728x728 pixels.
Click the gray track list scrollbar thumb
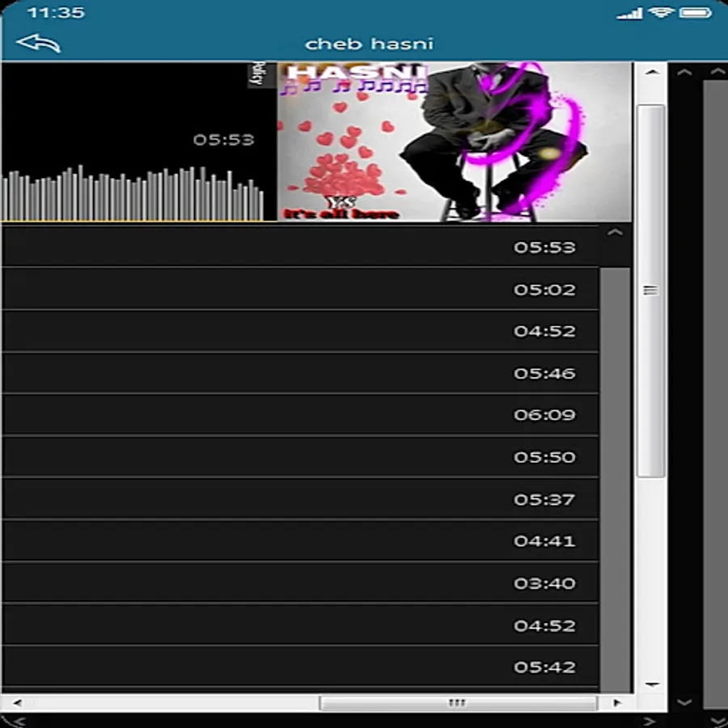click(615, 479)
